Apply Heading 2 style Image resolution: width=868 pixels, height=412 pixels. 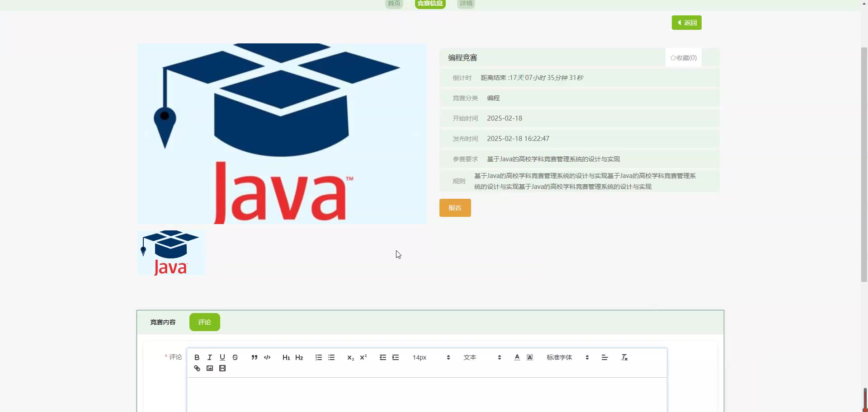pyautogui.click(x=299, y=357)
